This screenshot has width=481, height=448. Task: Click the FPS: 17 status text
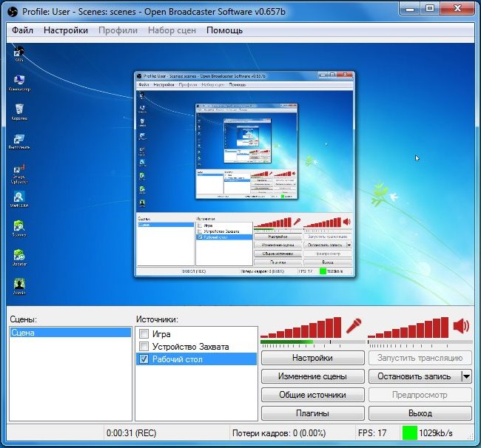(372, 433)
